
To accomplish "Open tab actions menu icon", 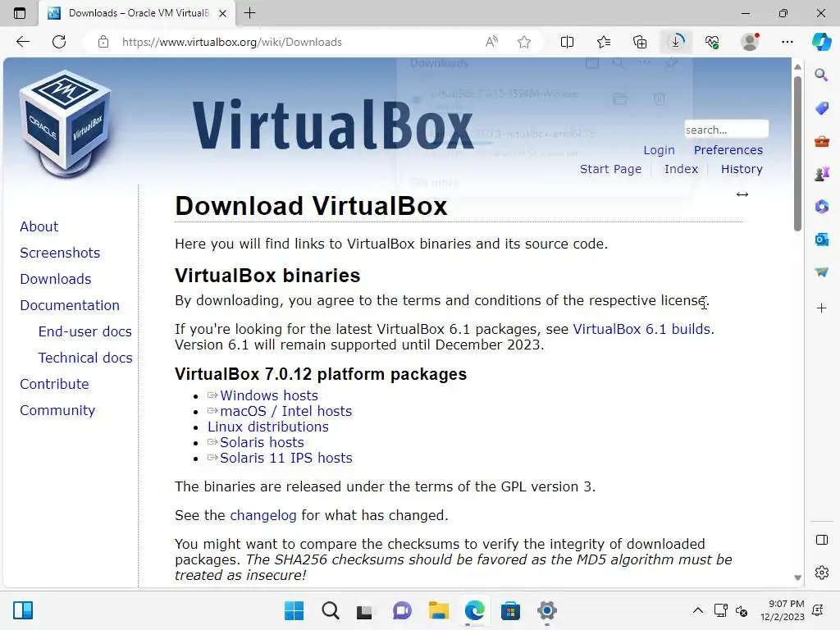I will coord(20,13).
